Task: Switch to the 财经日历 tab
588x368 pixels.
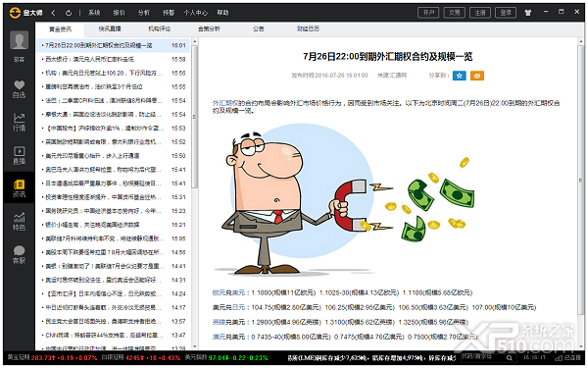Action: 308,28
